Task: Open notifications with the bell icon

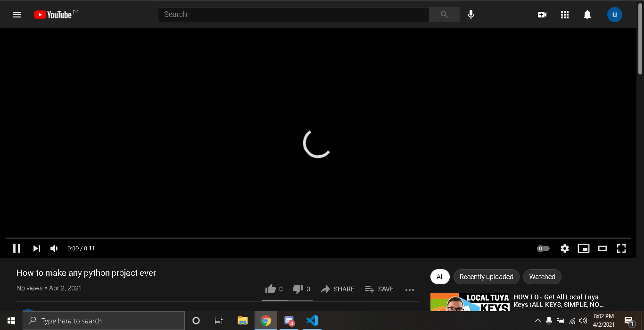Action: (x=587, y=15)
